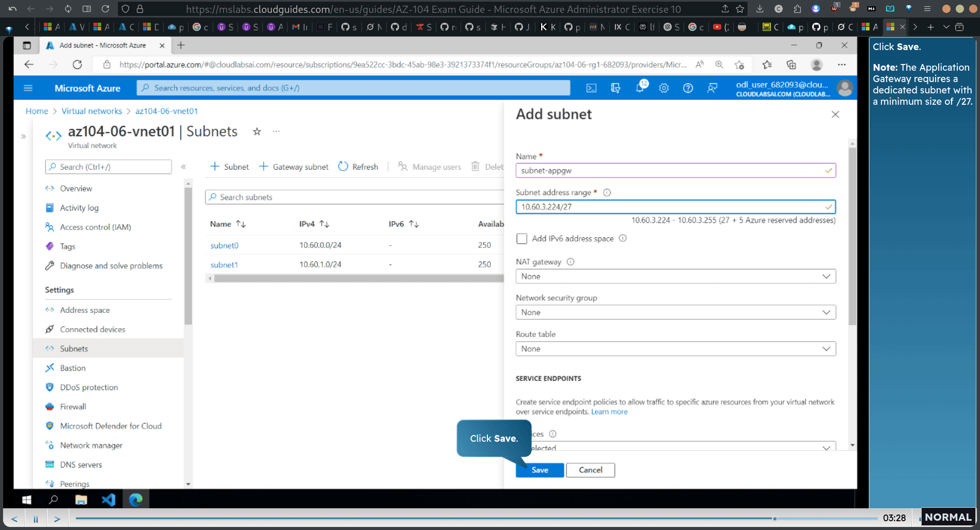Open subnet0 link
Image resolution: width=980 pixels, height=530 pixels.
[x=224, y=245]
